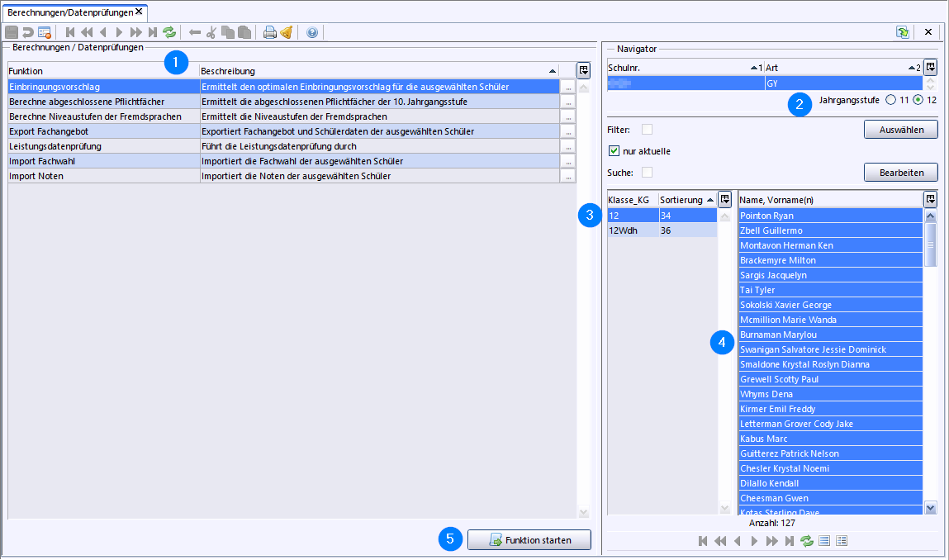
Task: Click the undo arrow toolbar icon
Action: [x=28, y=32]
